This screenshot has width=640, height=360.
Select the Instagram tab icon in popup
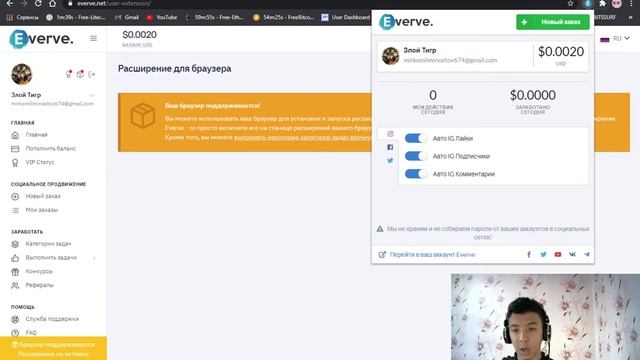(x=390, y=134)
